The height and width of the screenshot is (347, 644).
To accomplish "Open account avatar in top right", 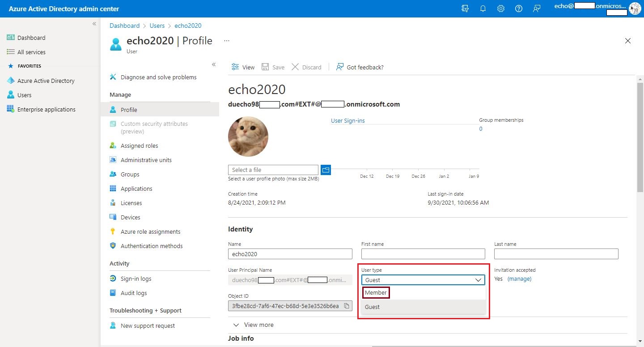I will pos(635,9).
